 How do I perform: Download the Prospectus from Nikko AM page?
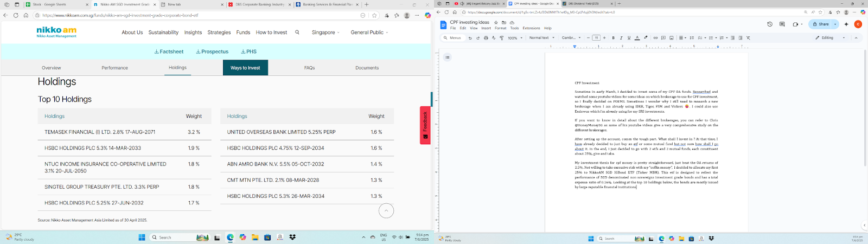tap(212, 52)
